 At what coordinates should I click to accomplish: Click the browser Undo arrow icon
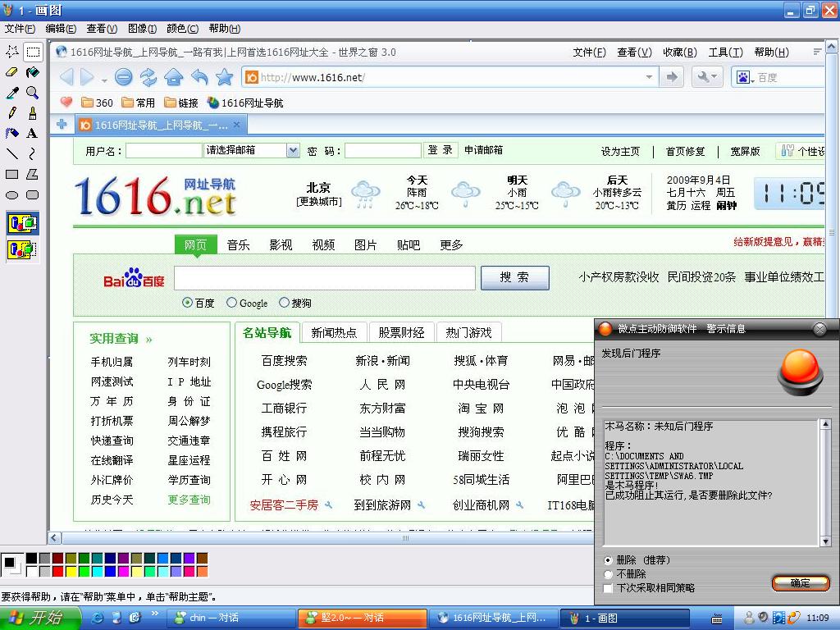(199, 78)
